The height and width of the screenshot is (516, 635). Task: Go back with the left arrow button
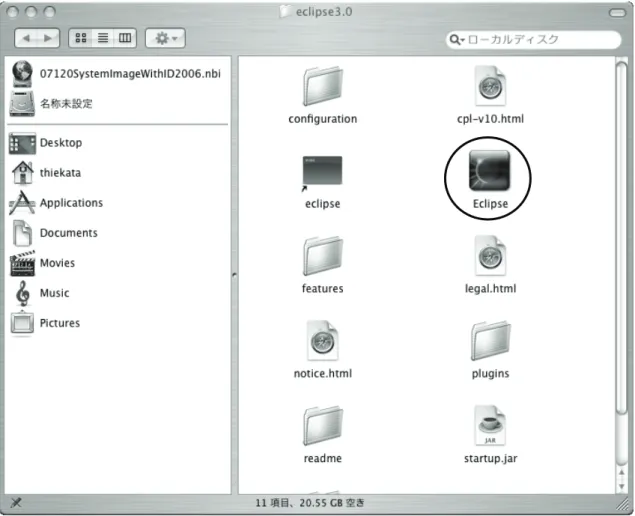(x=26, y=38)
